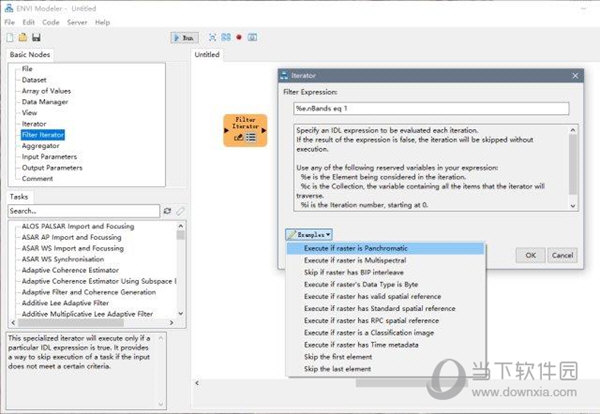Image resolution: width=600 pixels, height=414 pixels.
Task: Click the red record dot icon
Action: (239, 37)
